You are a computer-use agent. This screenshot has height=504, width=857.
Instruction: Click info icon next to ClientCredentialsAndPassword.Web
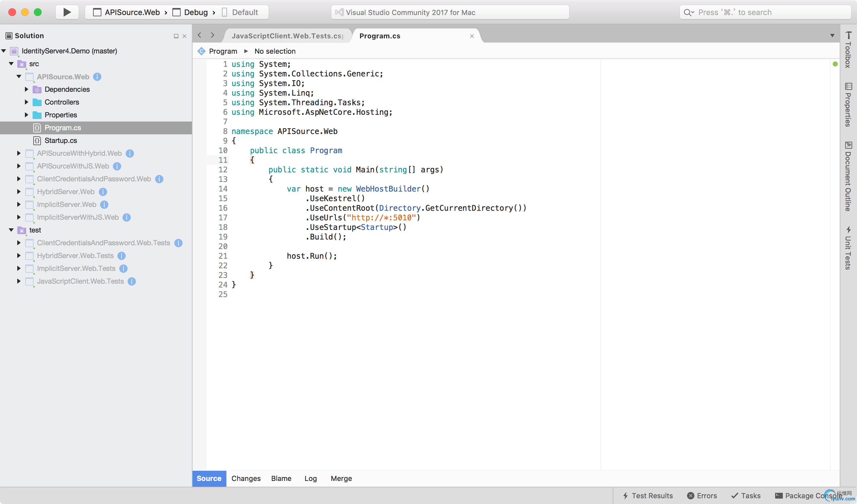pyautogui.click(x=159, y=179)
